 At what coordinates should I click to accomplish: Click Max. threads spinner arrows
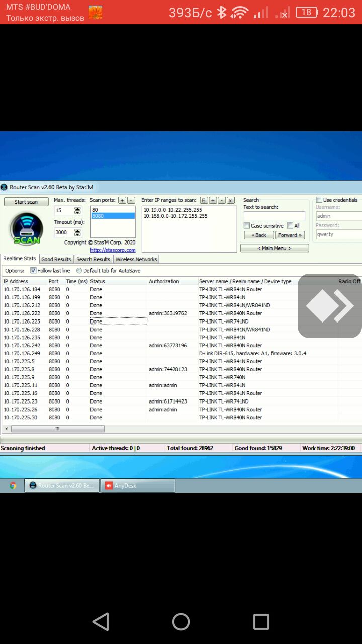(x=77, y=211)
